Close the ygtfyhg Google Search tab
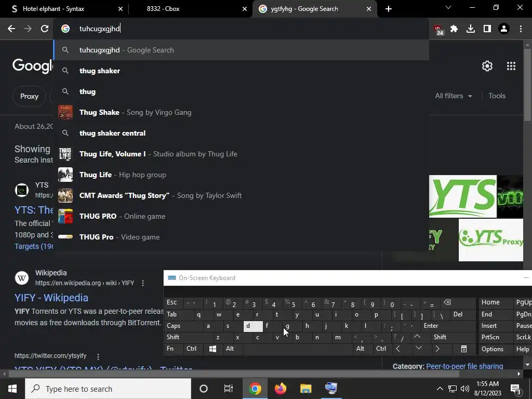Screen dimensions: 532x399 tap(369, 9)
